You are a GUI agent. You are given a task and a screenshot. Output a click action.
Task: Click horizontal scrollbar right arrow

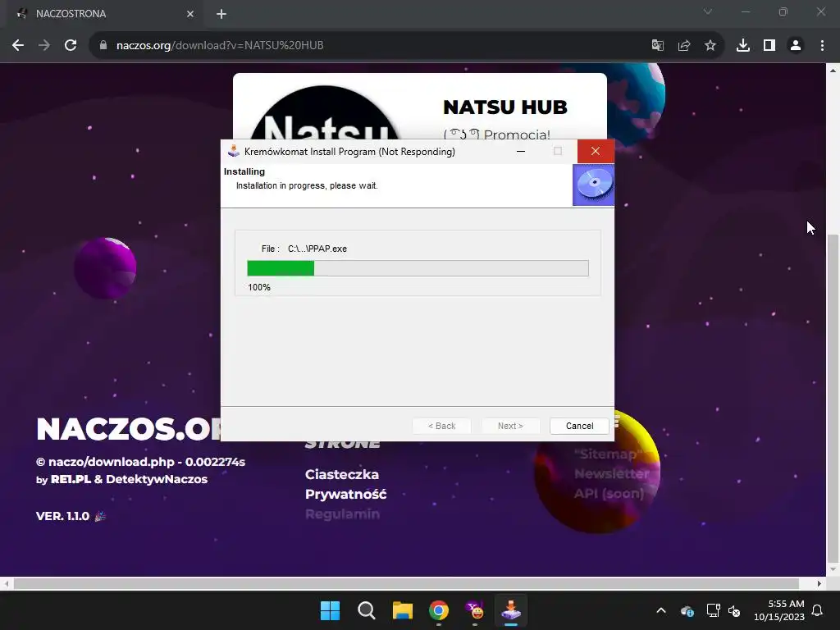point(819,583)
